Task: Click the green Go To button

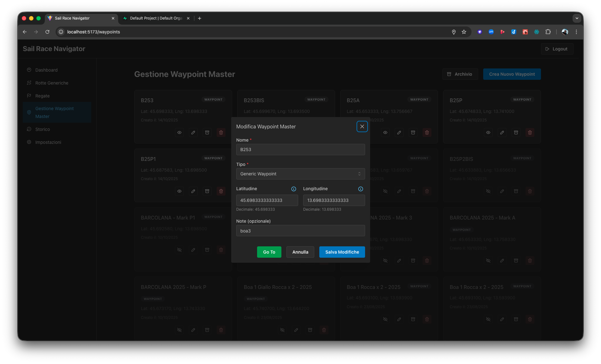Action: point(269,252)
